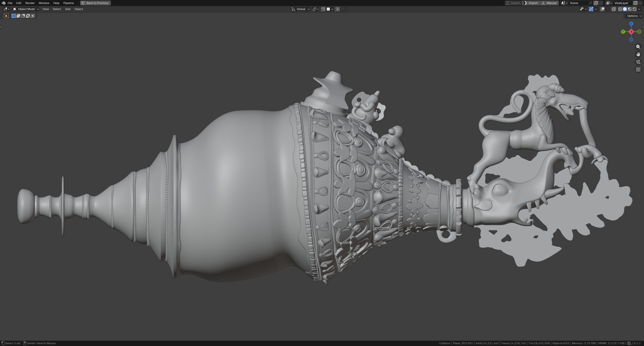Open the Render menu
The width and height of the screenshot is (644, 346).
point(30,3)
